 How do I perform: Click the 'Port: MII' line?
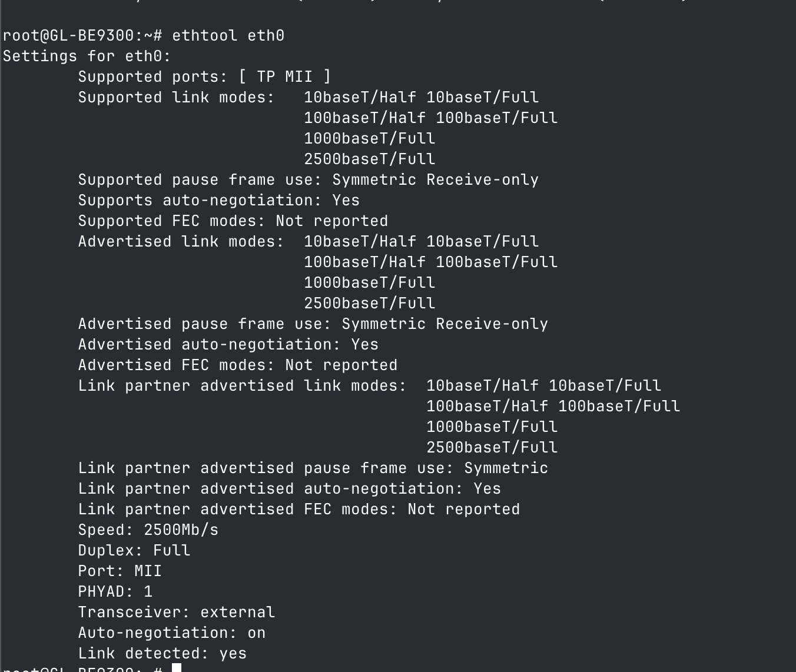120,571
